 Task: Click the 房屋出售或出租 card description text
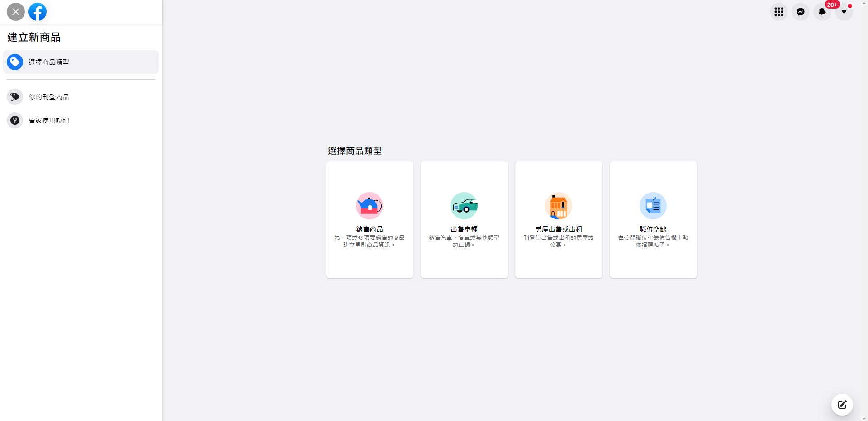(x=559, y=241)
